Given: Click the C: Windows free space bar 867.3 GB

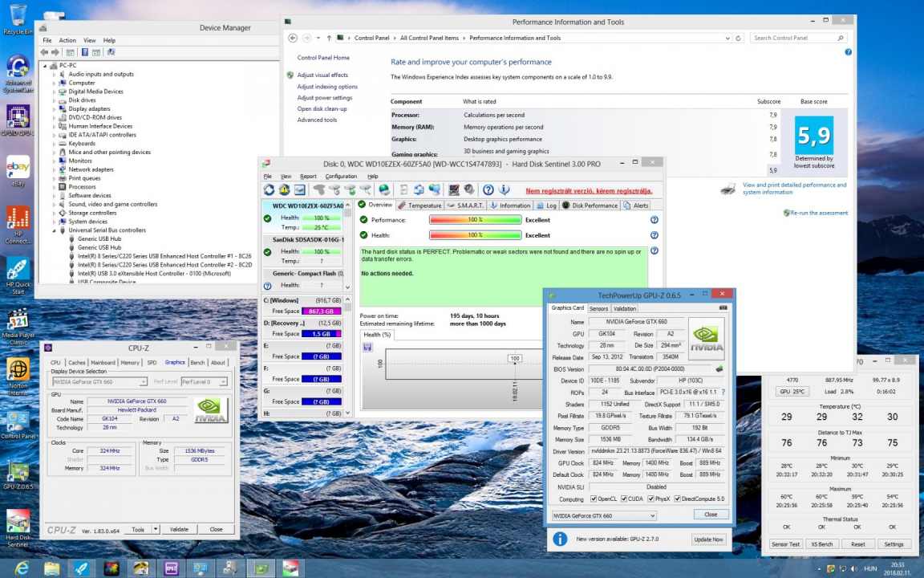Looking at the screenshot, I should (x=321, y=311).
